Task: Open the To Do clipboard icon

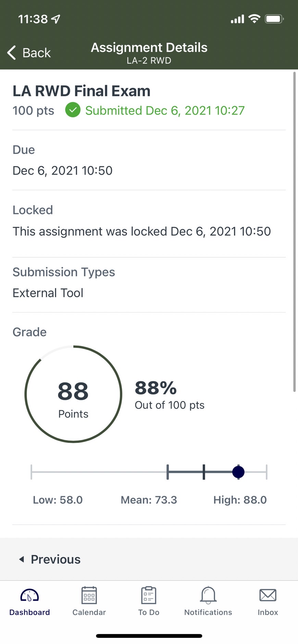Action: (x=149, y=595)
